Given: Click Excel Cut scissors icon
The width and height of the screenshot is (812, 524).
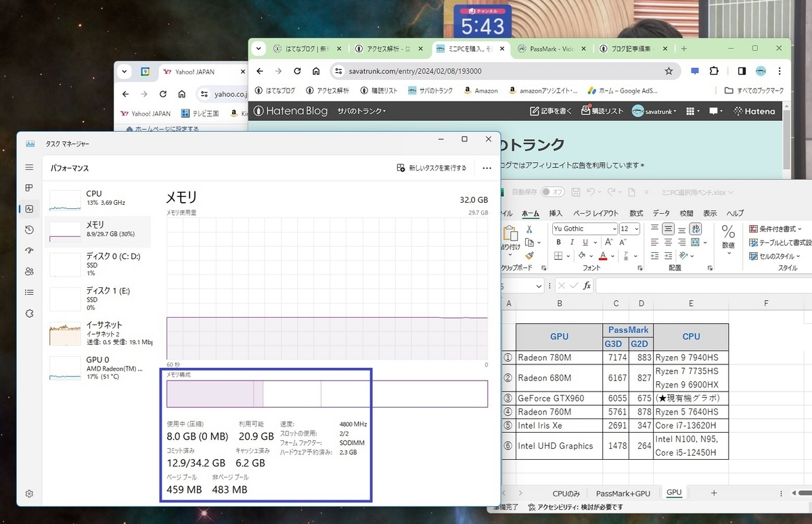Looking at the screenshot, I should tap(529, 229).
